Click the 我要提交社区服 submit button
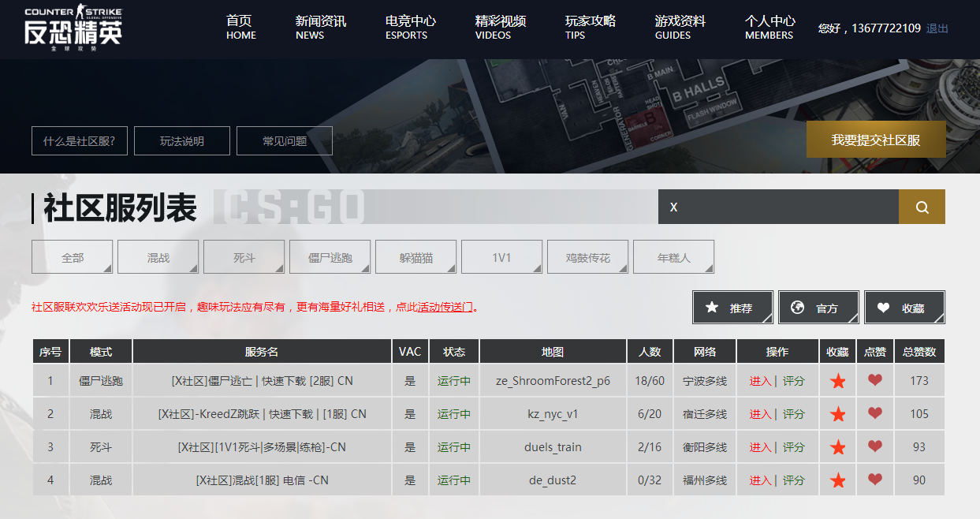This screenshot has width=980, height=519. click(x=875, y=139)
